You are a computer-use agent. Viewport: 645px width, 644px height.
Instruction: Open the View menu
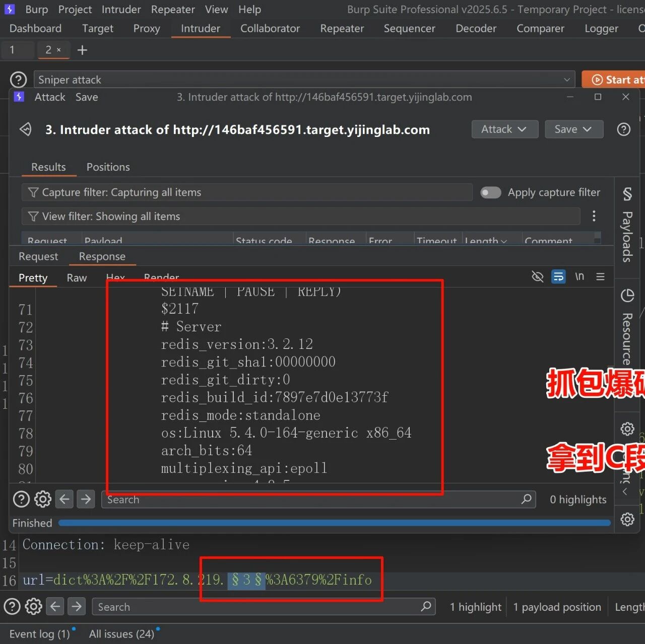(x=216, y=10)
